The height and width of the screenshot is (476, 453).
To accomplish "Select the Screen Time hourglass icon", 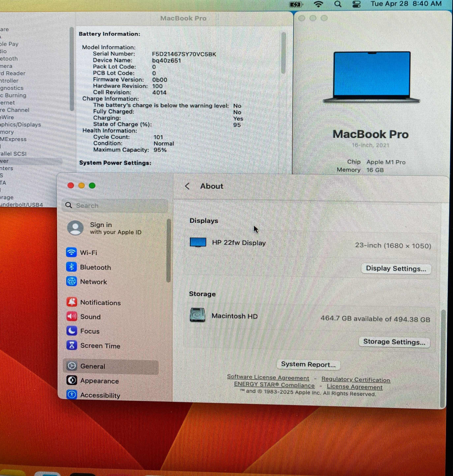I will pos(72,345).
